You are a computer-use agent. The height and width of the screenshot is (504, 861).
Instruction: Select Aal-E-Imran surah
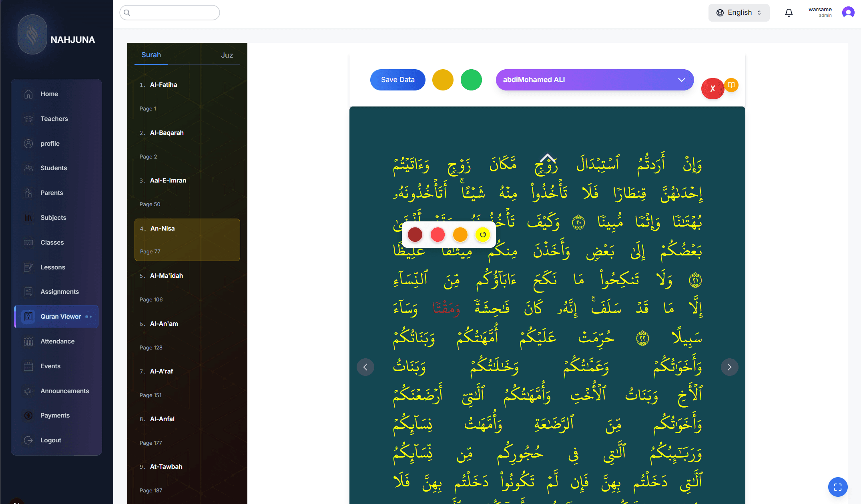pos(168,181)
